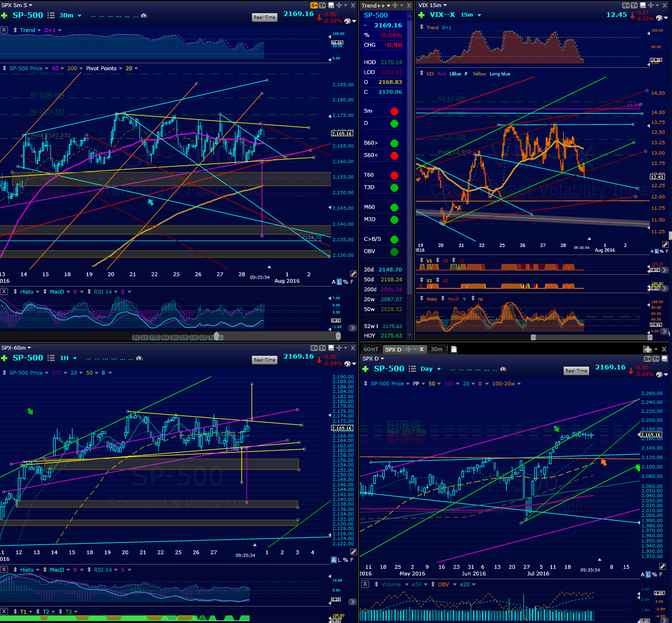The width and height of the screenshot is (672, 623).
Task: Toggle A auto scale in SPX-60m chart
Action: tap(334, 560)
